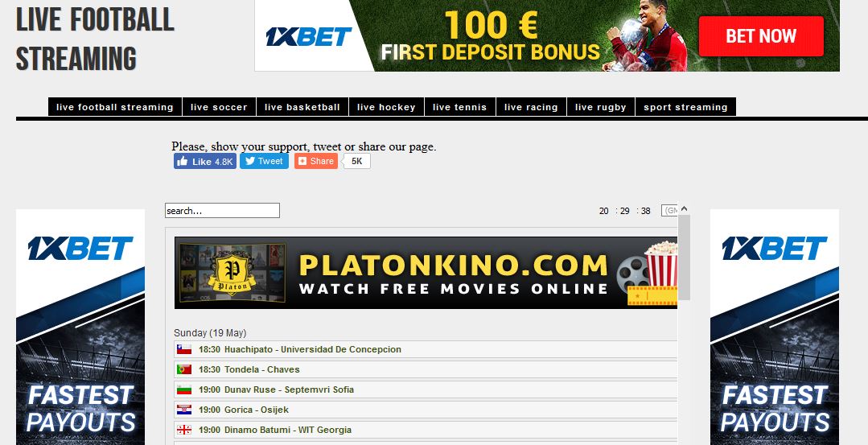Click into the search input field

pyautogui.click(x=222, y=210)
